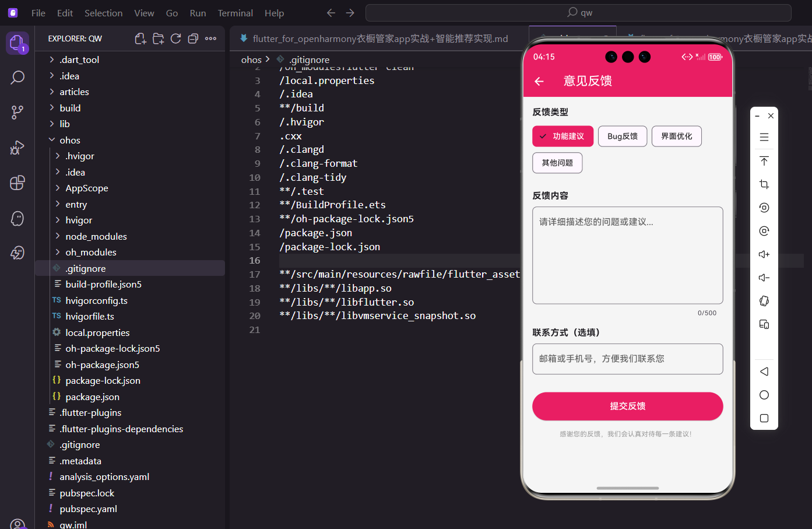Click New Folder icon in Explorer header

158,38
